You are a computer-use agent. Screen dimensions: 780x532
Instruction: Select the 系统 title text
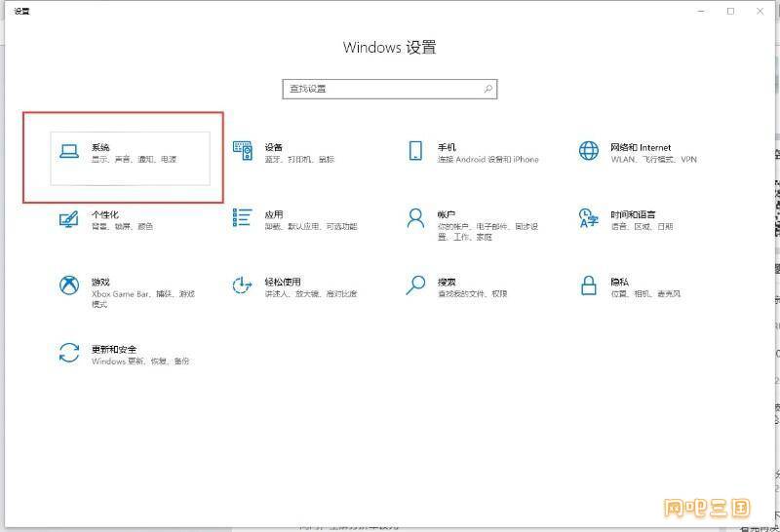[100, 147]
